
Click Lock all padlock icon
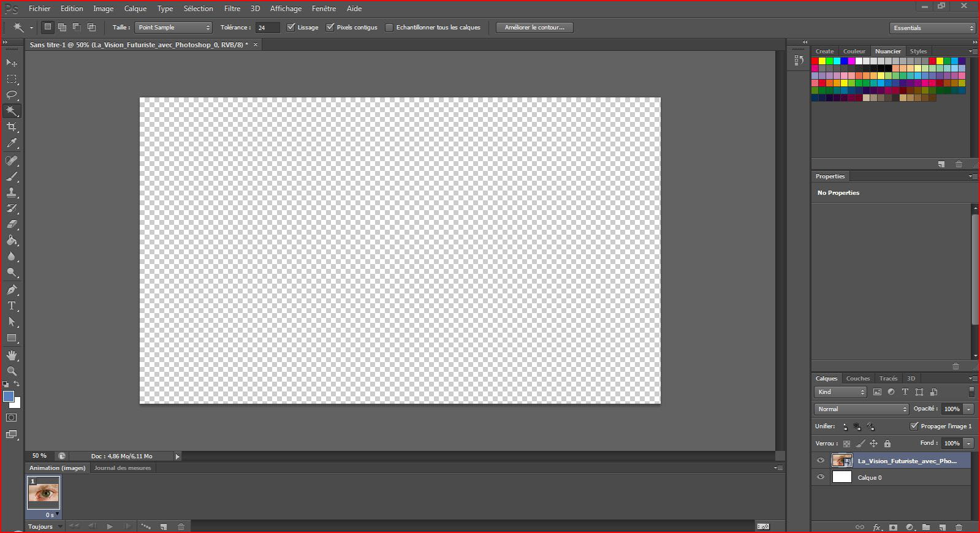[887, 443]
